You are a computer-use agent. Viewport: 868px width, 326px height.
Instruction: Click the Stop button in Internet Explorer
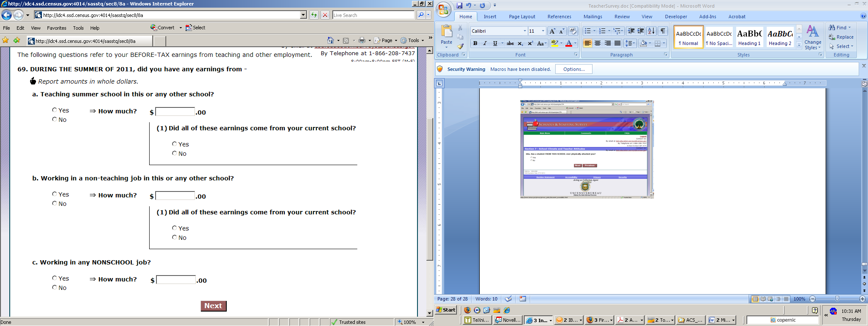(325, 15)
